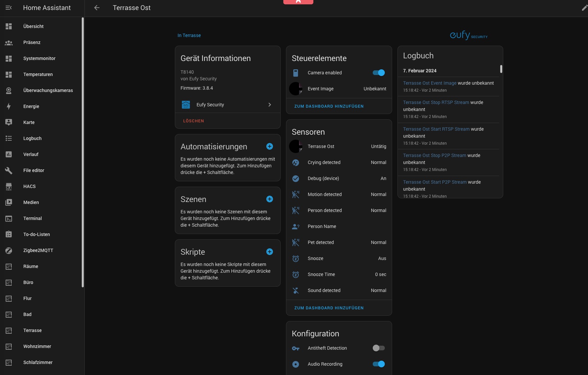Click the Audio Recording record icon
The image size is (588, 375).
point(296,364)
